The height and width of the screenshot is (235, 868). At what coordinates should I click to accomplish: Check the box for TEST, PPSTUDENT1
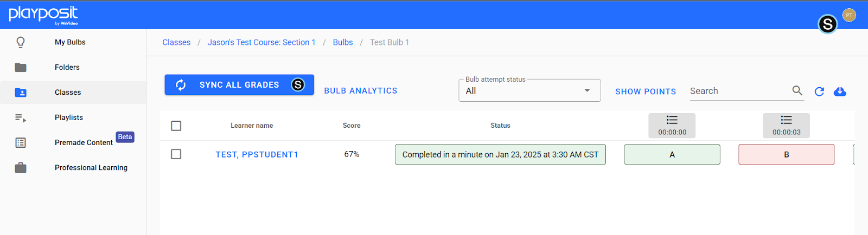click(x=176, y=154)
